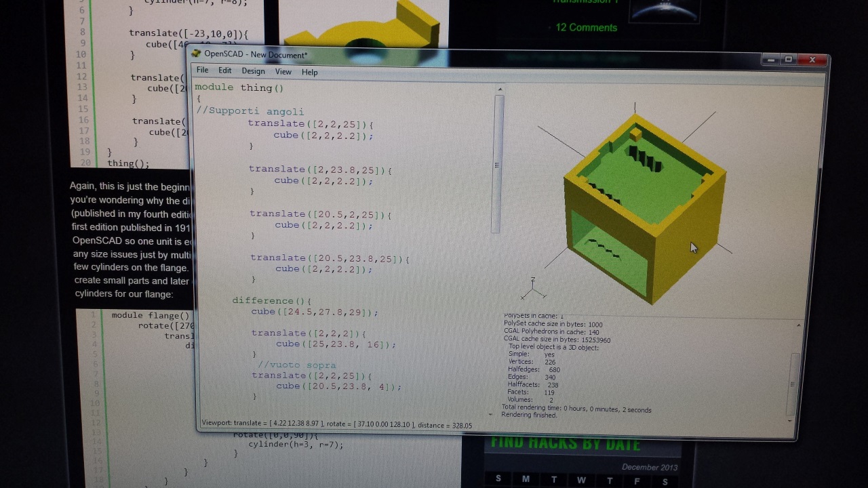The width and height of the screenshot is (868, 488).
Task: Click the '//Supporti angoli' comment
Action: click(250, 111)
